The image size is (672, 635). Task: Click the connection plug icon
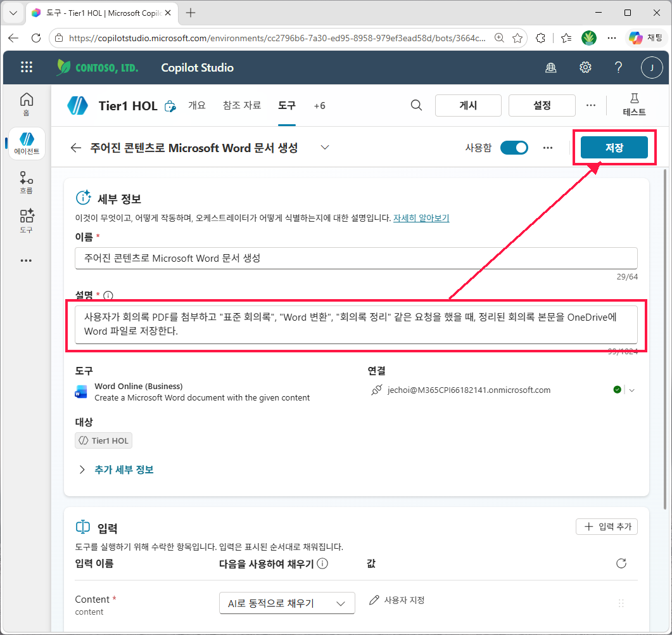(x=376, y=390)
